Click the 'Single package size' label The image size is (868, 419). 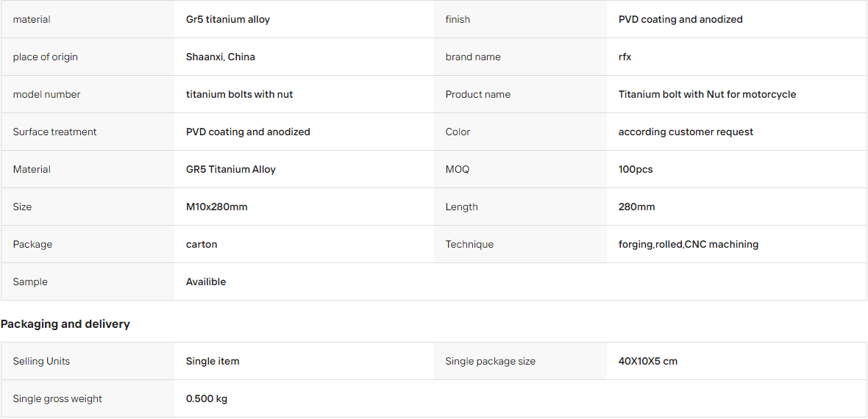point(491,362)
